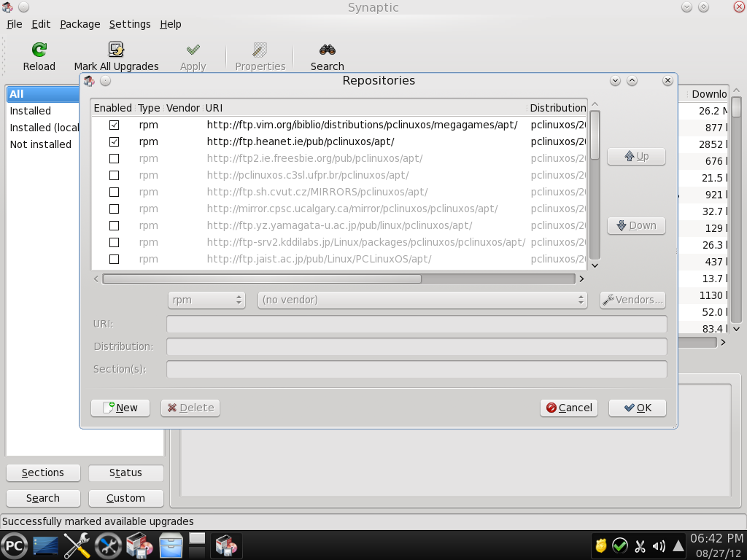The image size is (747, 560).
Task: Open the file cabinet taskbar icon
Action: coord(171,545)
